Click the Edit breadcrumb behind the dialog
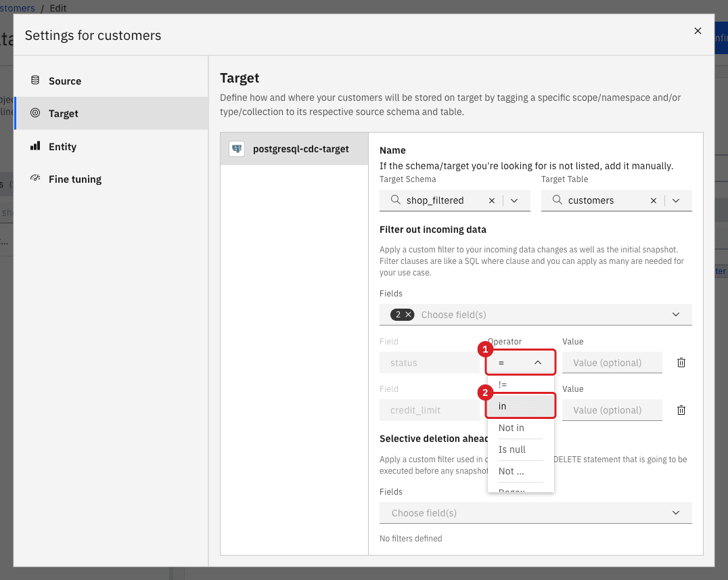This screenshot has height=580, width=728. pos(58,8)
